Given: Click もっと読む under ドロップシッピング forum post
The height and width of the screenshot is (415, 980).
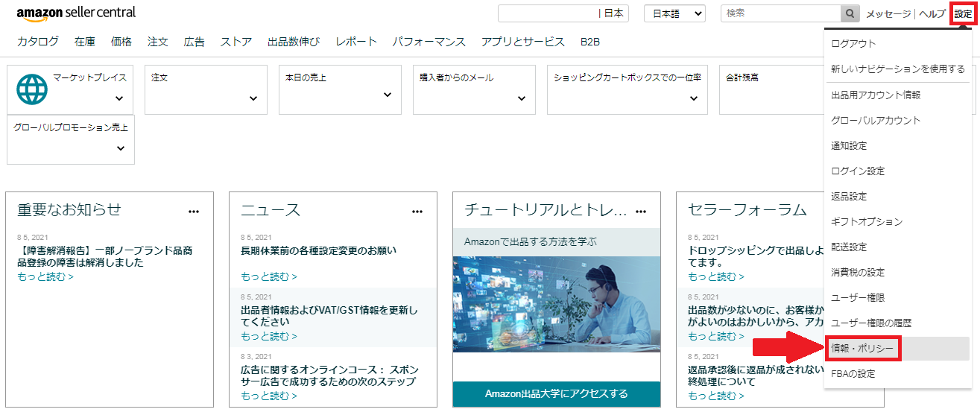Looking at the screenshot, I should coord(716,276).
